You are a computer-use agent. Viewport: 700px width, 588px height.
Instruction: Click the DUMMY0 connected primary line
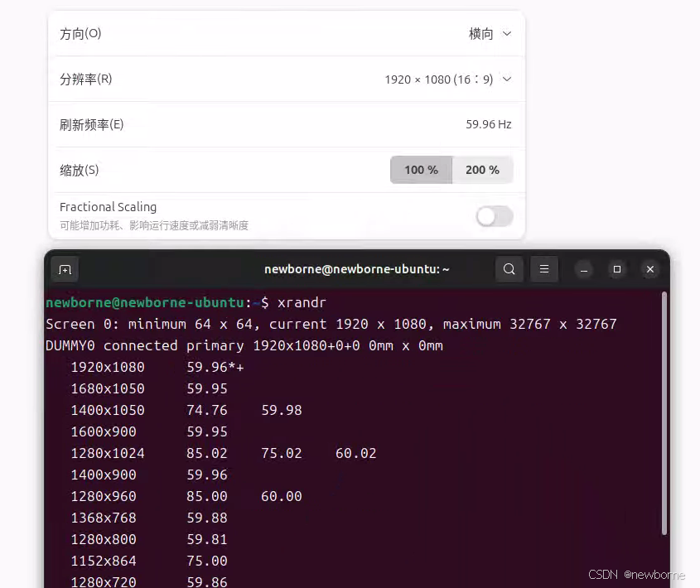[244, 345]
